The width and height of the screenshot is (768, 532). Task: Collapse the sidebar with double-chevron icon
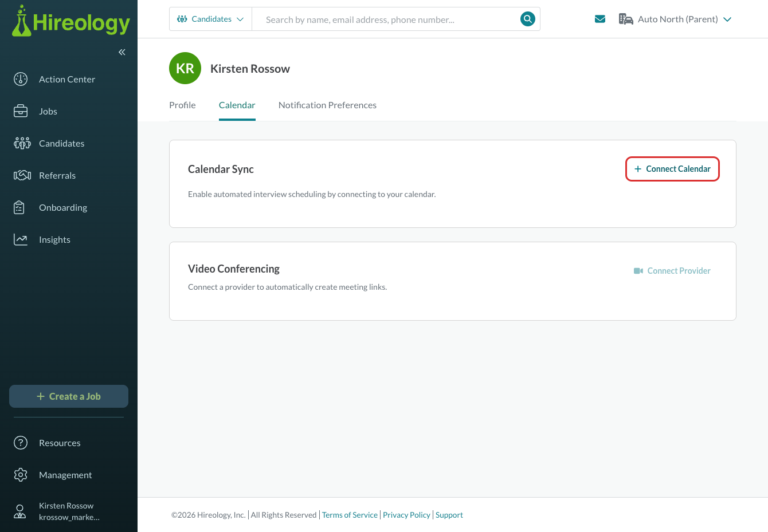[122, 52]
